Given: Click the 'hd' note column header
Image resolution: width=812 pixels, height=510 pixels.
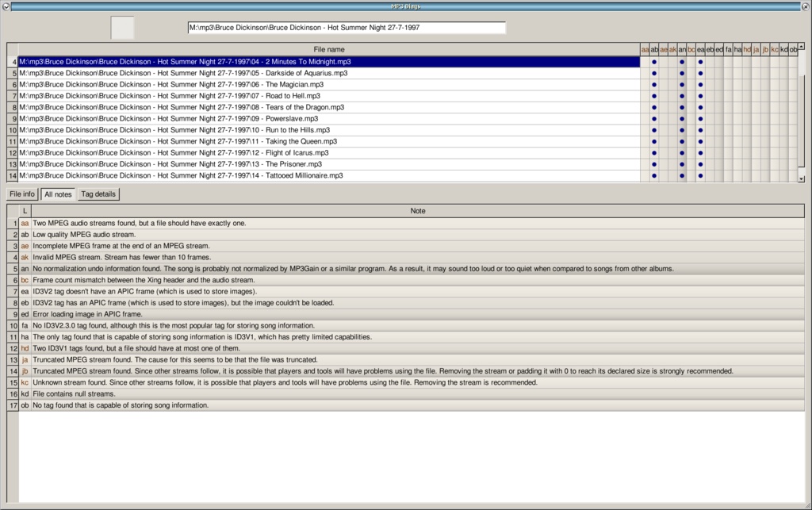Looking at the screenshot, I should click(x=747, y=50).
